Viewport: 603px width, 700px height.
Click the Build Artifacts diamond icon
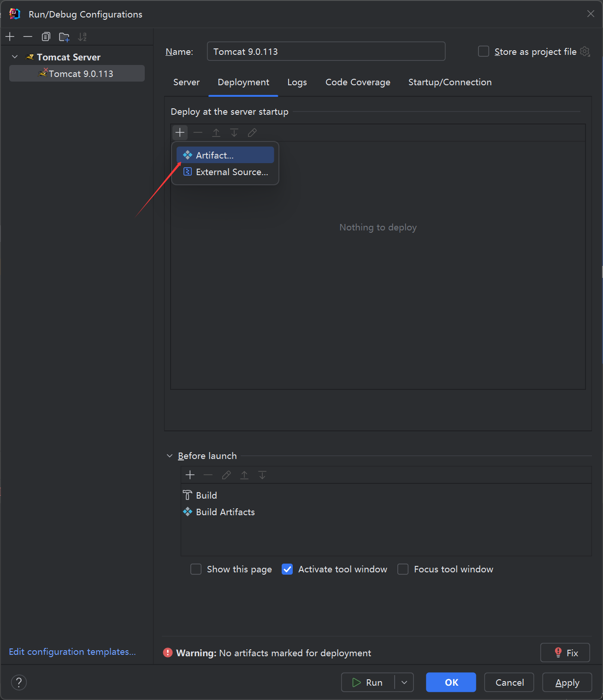point(188,512)
